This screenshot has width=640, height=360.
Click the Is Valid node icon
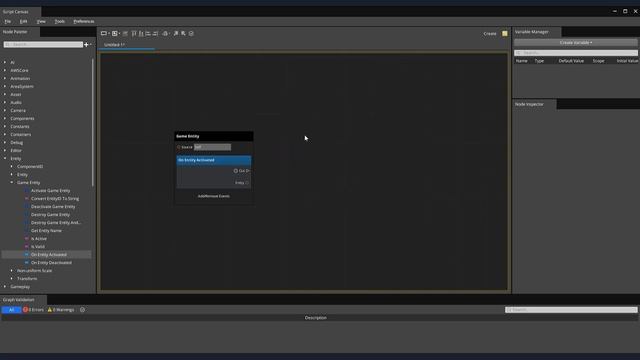click(x=27, y=247)
